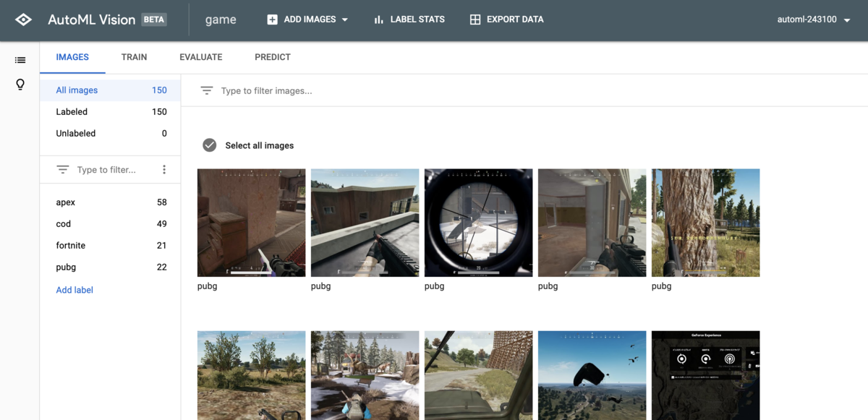Image resolution: width=868 pixels, height=420 pixels.
Task: Open the automl-243100 project dropdown
Action: (x=813, y=20)
